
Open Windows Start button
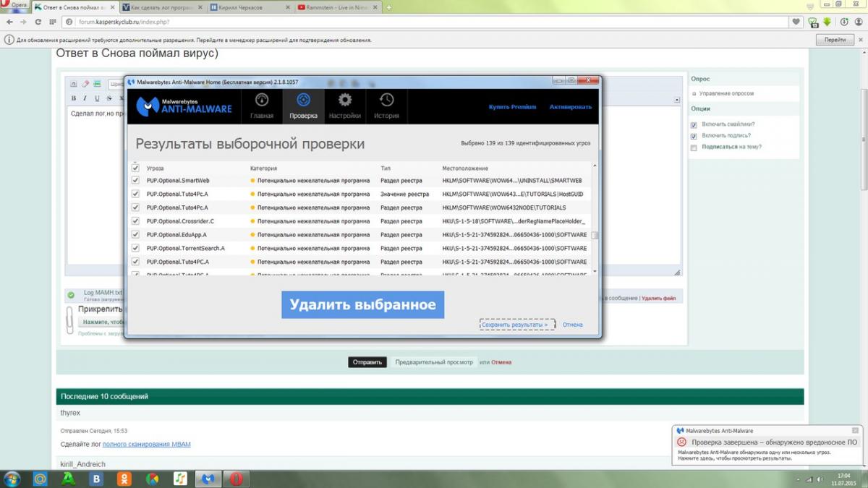[12, 479]
